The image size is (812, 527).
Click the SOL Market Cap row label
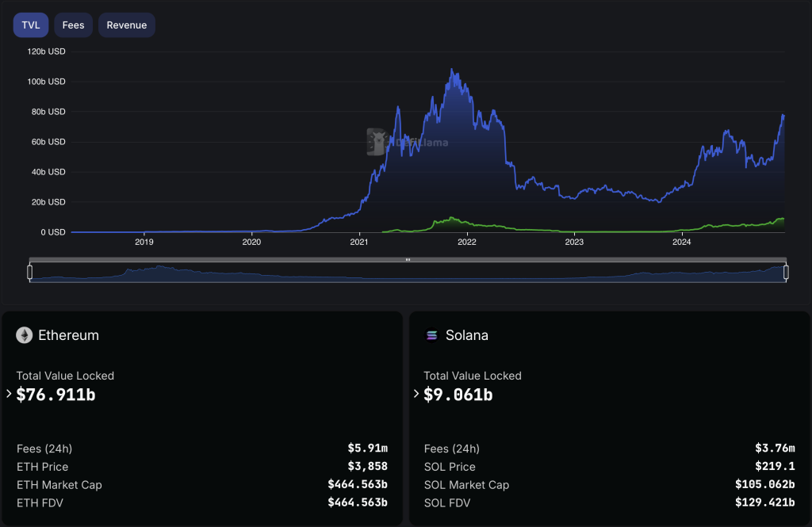point(466,485)
